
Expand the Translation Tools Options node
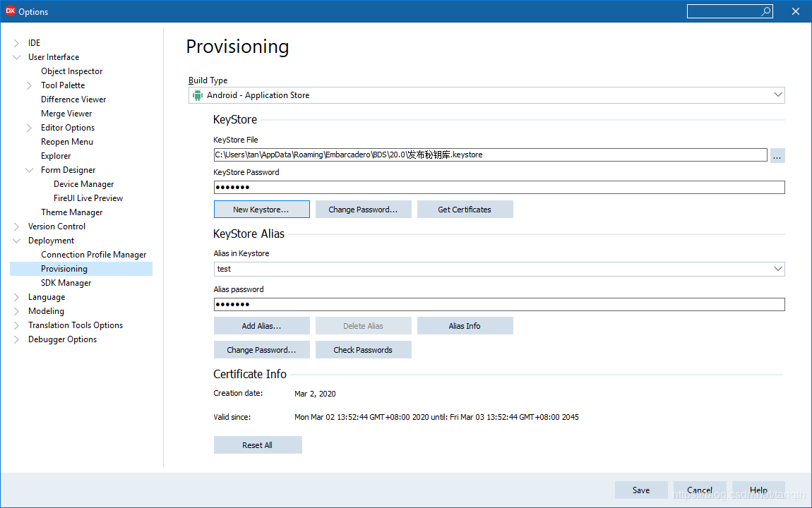point(16,325)
